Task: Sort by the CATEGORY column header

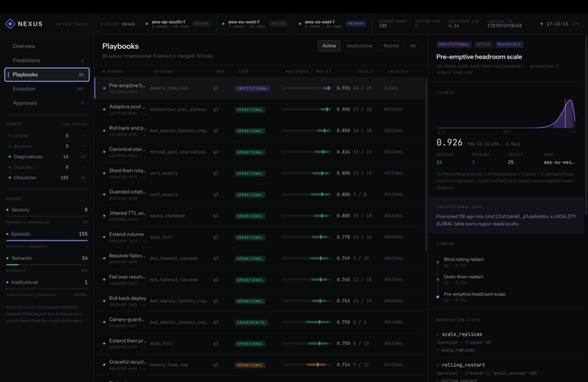Action: click(163, 71)
